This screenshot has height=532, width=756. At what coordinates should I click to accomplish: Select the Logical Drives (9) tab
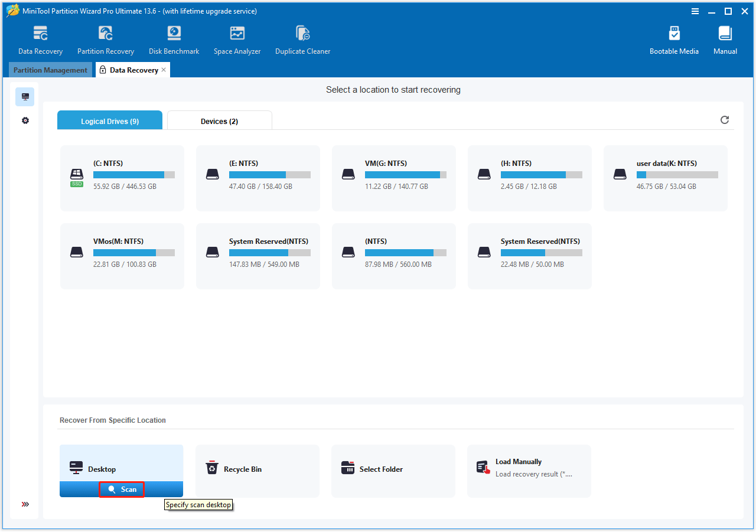(110, 121)
